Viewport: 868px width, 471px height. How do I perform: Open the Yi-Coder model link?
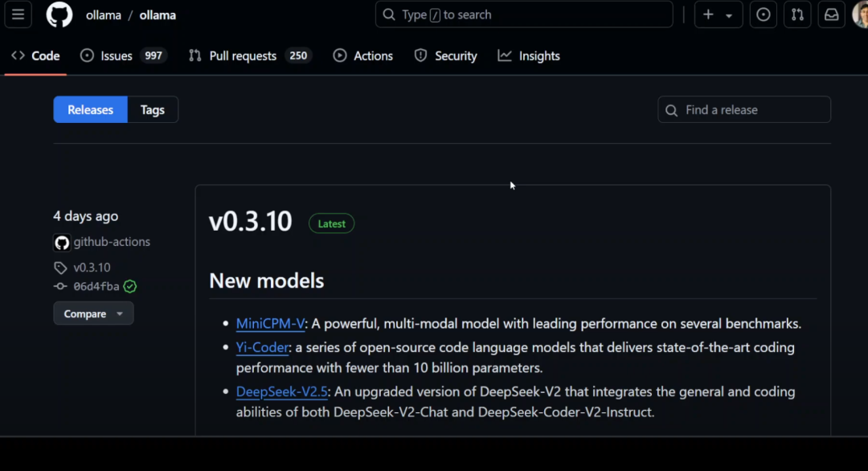click(262, 347)
